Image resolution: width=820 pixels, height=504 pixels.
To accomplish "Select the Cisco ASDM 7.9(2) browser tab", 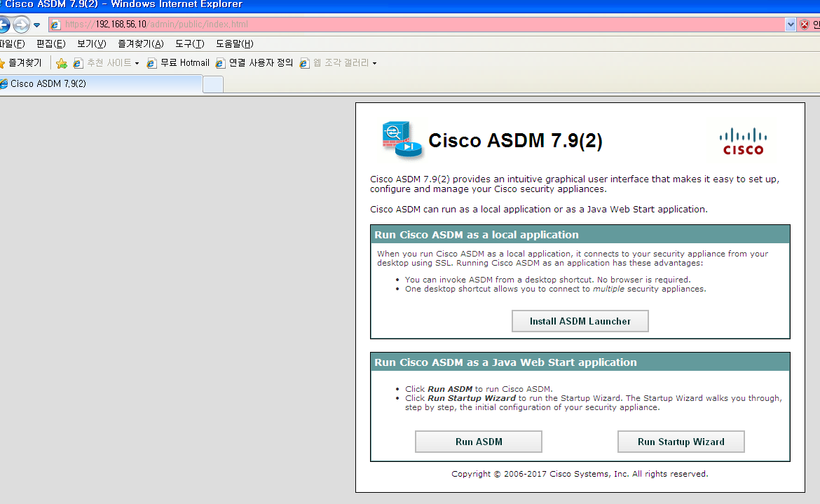I will (x=100, y=83).
